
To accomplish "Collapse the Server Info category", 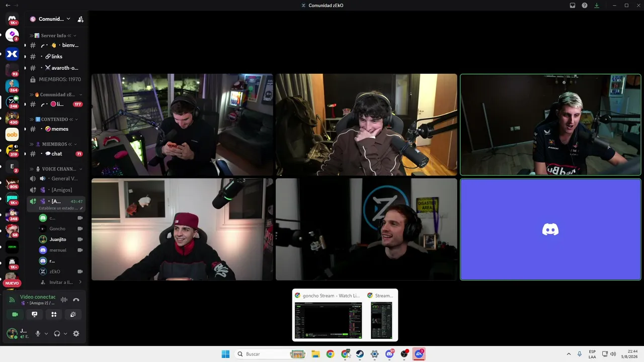I will pyautogui.click(x=53, y=36).
